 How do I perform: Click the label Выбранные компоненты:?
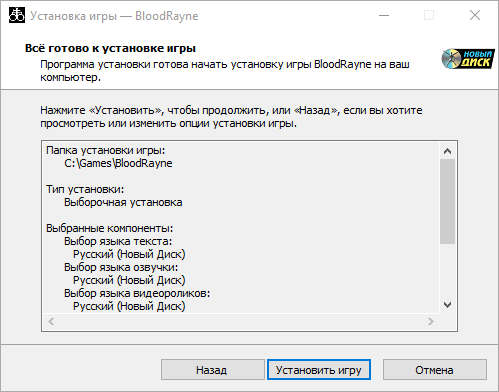pos(110,228)
